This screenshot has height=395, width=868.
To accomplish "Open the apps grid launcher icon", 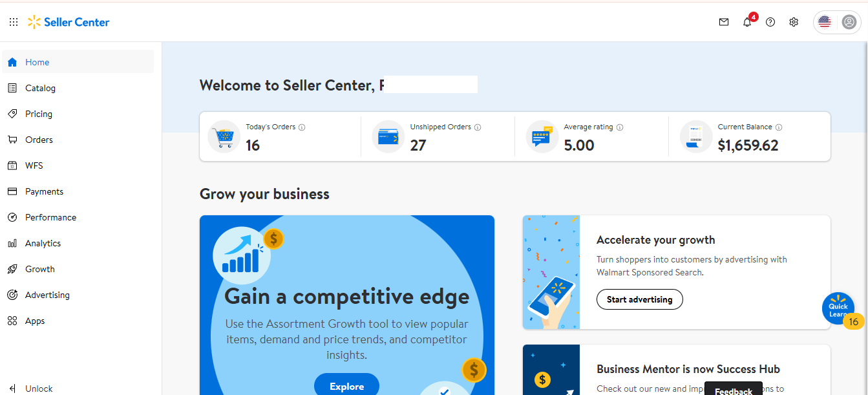I will (x=14, y=22).
